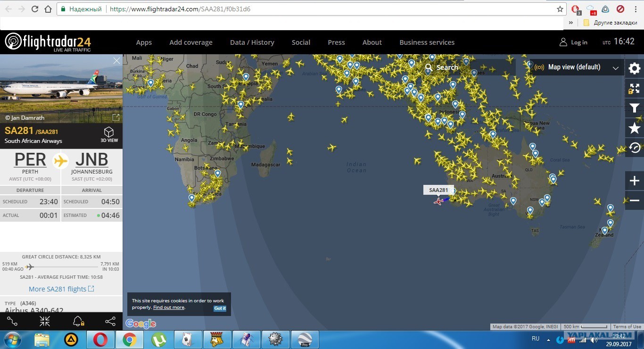
Task: Open the Press menu item
Action: (336, 42)
